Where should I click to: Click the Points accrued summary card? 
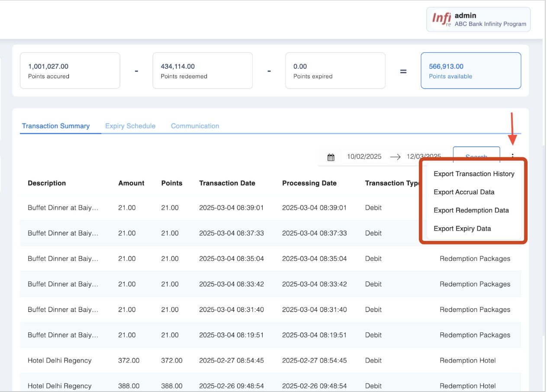pos(70,71)
